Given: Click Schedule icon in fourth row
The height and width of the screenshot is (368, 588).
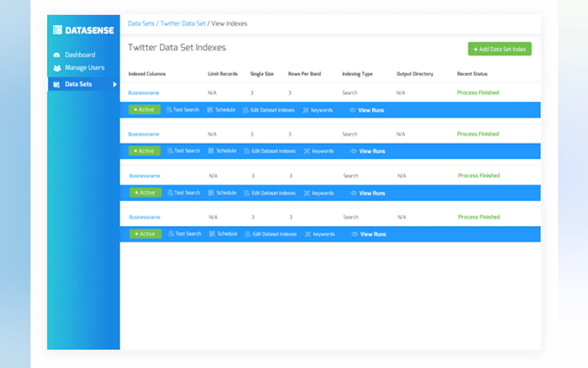Looking at the screenshot, I should 212,234.
